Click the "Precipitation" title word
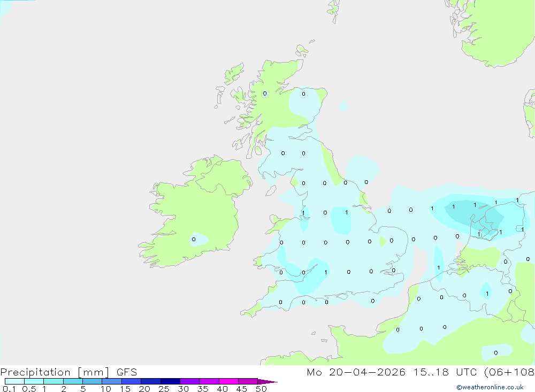Image resolution: width=535 pixels, height=392 pixels. pos(35,372)
